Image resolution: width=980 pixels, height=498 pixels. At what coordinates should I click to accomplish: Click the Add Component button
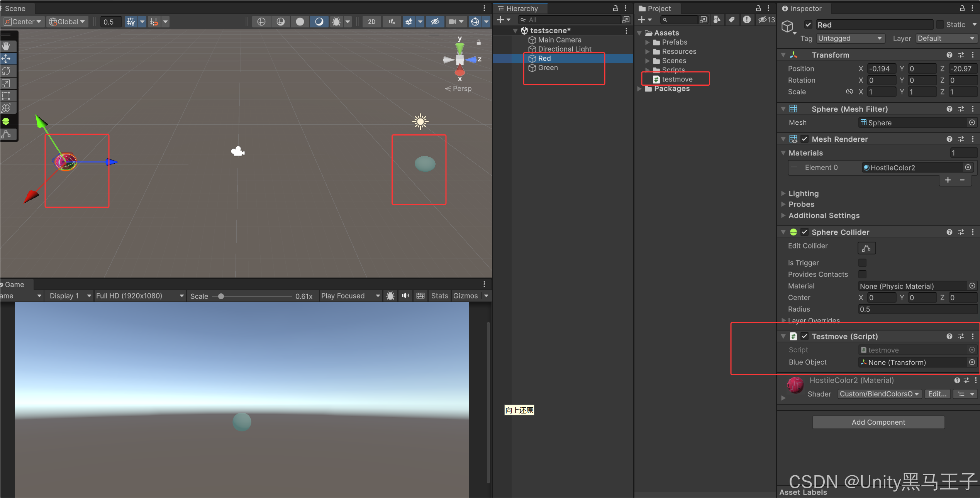point(878,422)
